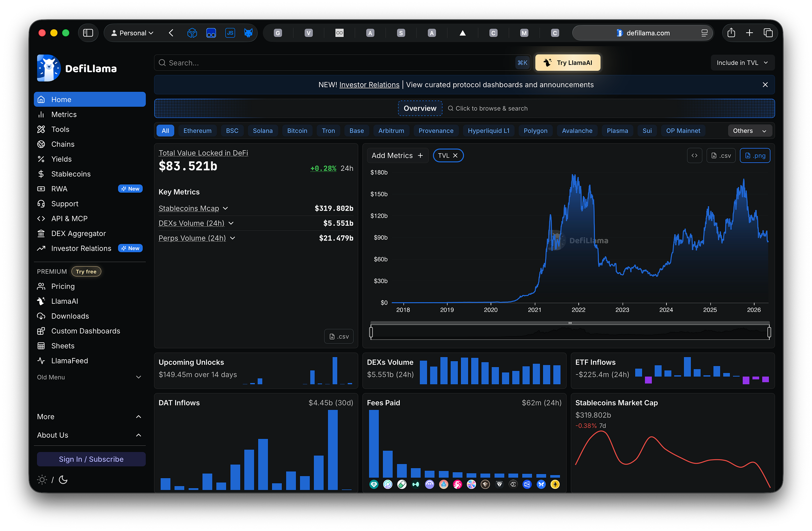812x531 pixels.
Task: Open Tools in the sidebar
Action: click(90, 129)
